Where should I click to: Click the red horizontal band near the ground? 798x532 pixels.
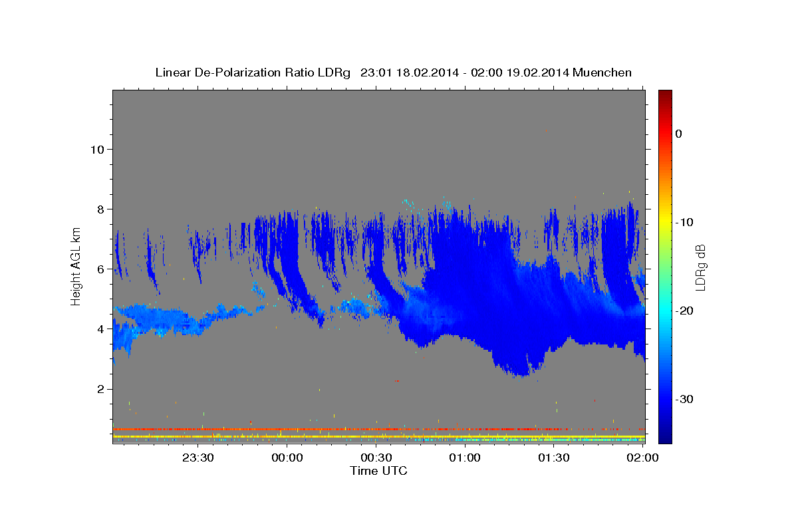click(x=379, y=429)
